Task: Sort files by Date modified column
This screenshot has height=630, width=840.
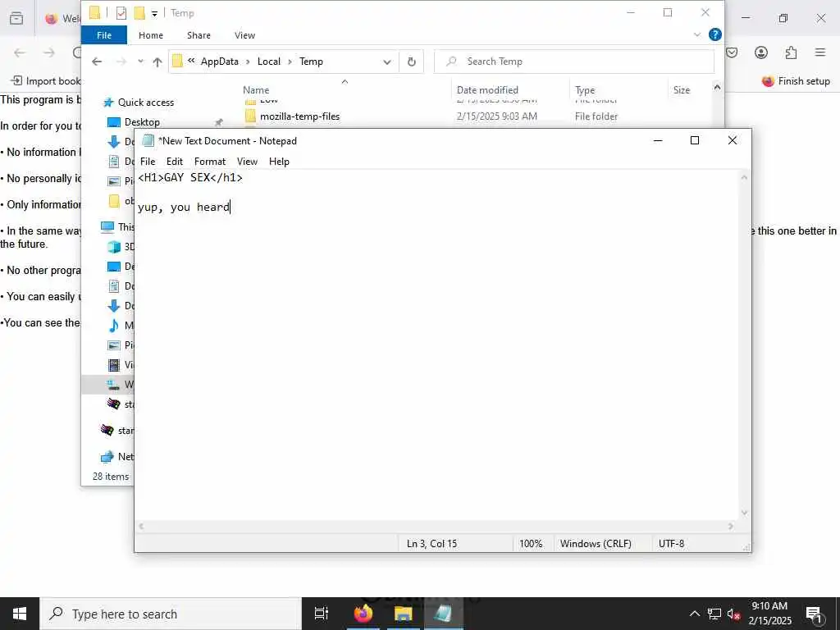Action: click(487, 90)
